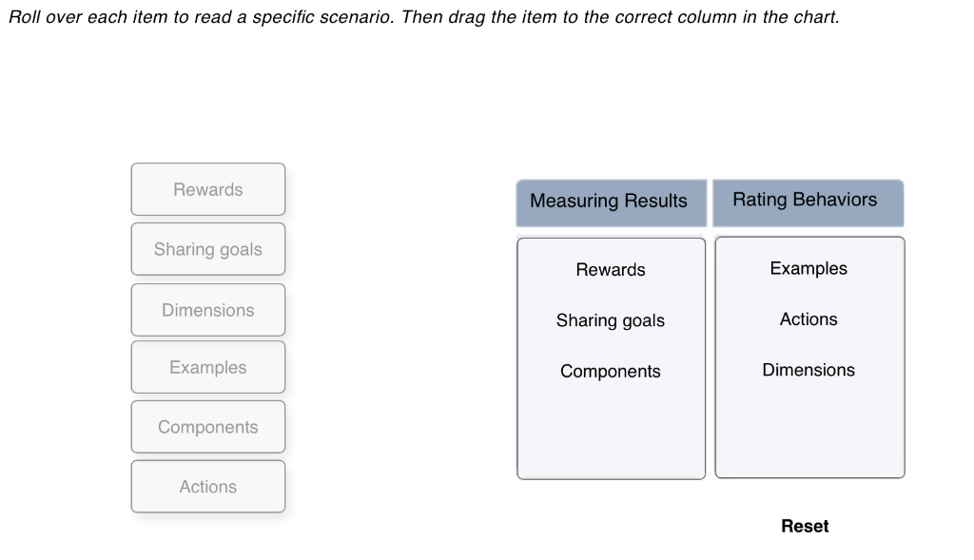Viewport: 974px width, 560px height.
Task: Click Actions within the Rating Behaviors column
Action: click(808, 319)
